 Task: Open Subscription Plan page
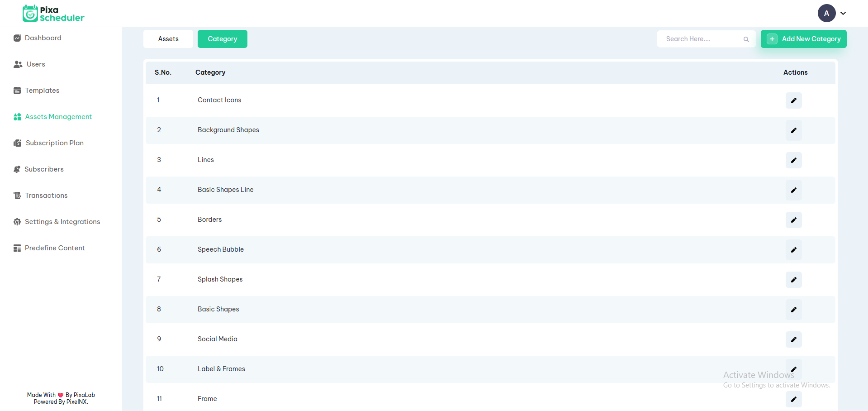pos(54,143)
